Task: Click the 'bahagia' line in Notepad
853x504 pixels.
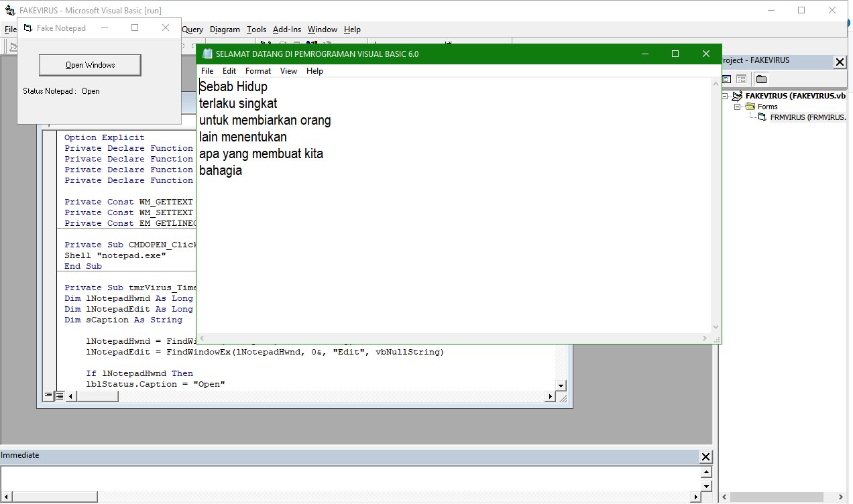Action: point(221,171)
